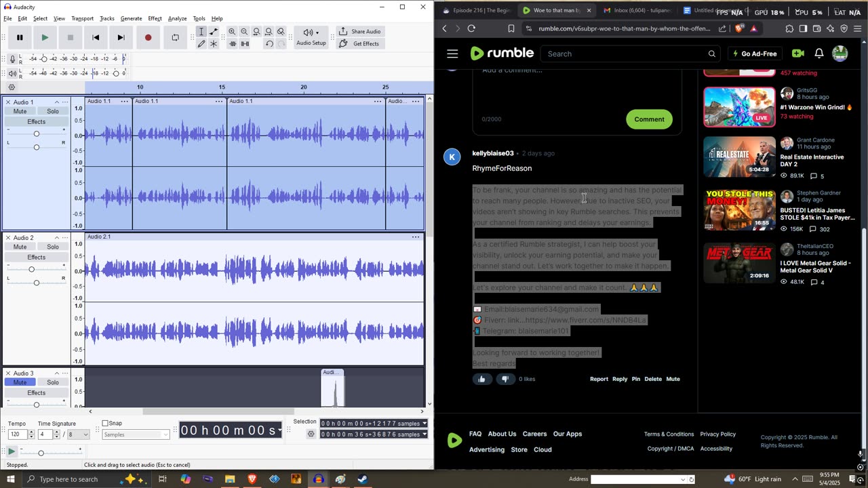Open the selection start format dropdown
The height and width of the screenshot is (488, 868).
tap(425, 424)
